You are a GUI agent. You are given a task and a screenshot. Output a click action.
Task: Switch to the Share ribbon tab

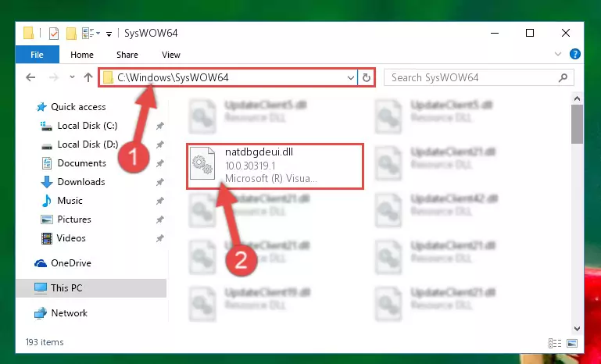pyautogui.click(x=127, y=55)
